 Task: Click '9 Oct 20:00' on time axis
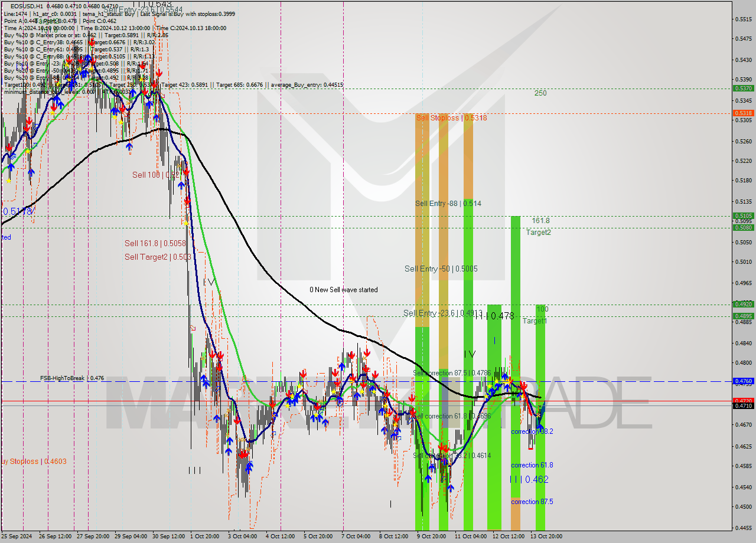pyautogui.click(x=432, y=537)
